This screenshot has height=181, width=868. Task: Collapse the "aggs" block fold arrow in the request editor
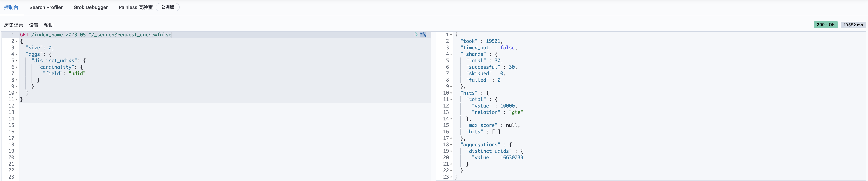coord(16,54)
